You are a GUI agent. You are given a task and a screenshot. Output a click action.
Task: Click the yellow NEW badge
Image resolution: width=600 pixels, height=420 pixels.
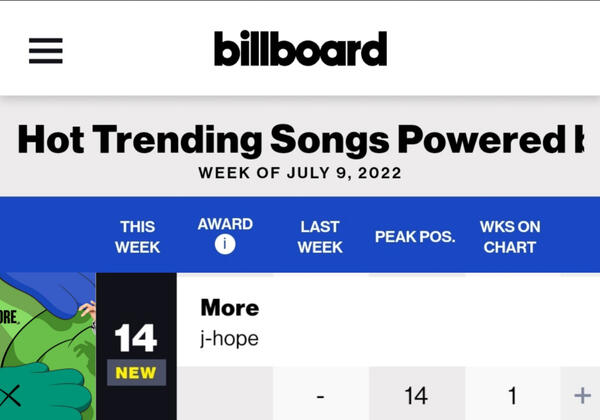[x=136, y=373]
